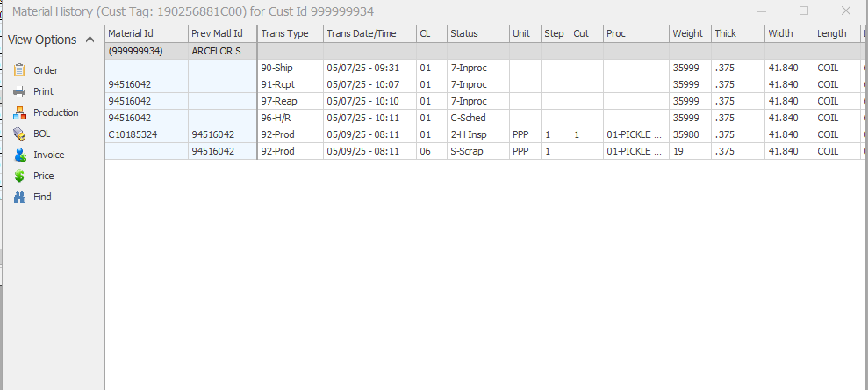Maximize the Material History window

(804, 11)
